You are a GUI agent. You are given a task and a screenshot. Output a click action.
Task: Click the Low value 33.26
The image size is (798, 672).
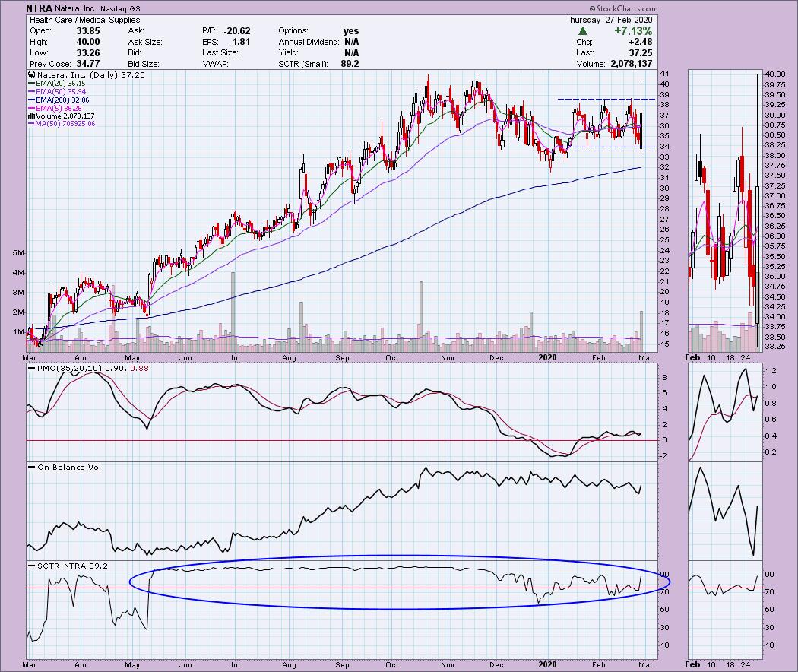(x=88, y=53)
